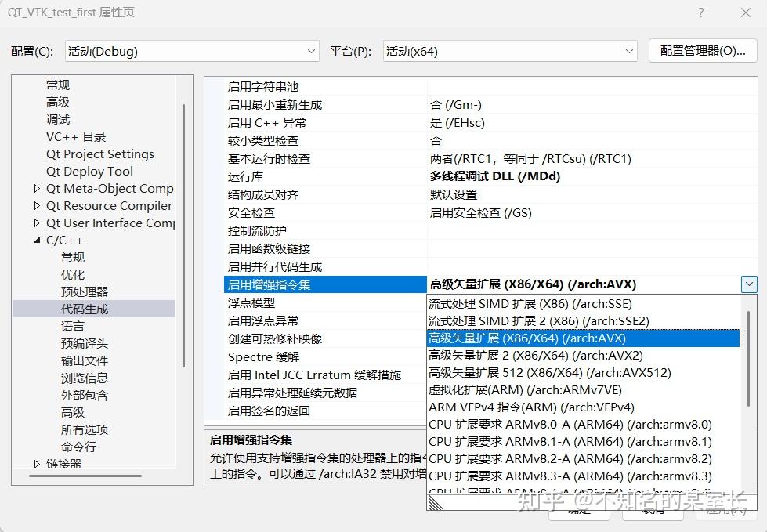
Task: Expand the Qt Meta-Object Compiler node
Action: coord(37,188)
